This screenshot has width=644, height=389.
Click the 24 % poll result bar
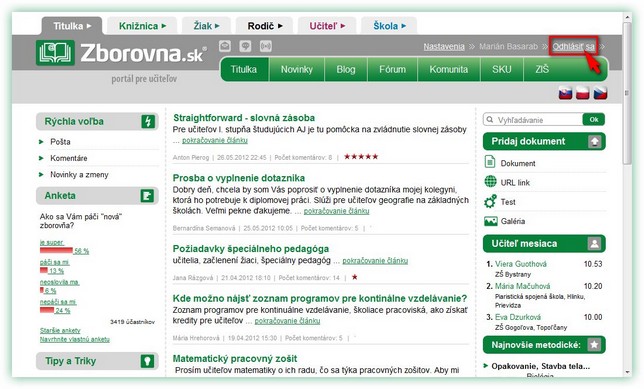47,310
